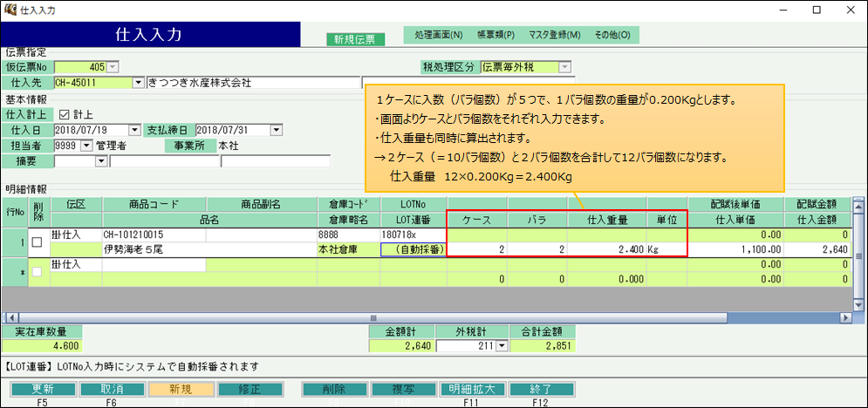
Task: Click the LOT連番 field showing (自動採番)
Action: pyautogui.click(x=413, y=249)
